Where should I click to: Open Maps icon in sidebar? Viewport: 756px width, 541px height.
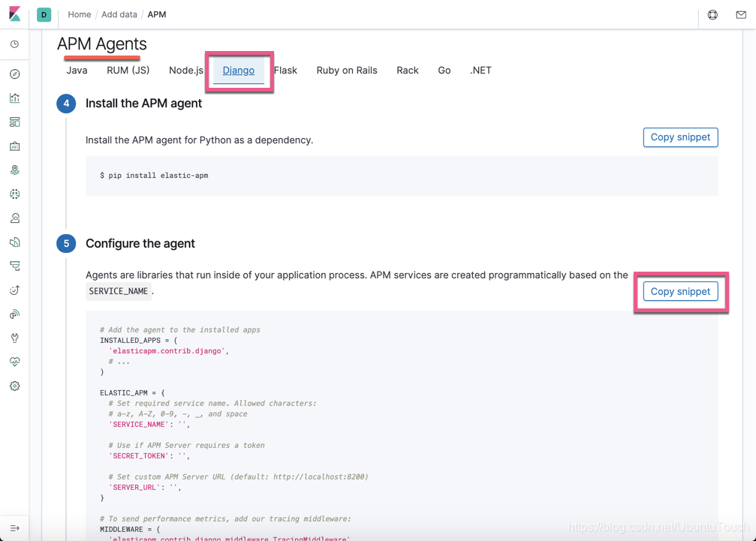15,170
